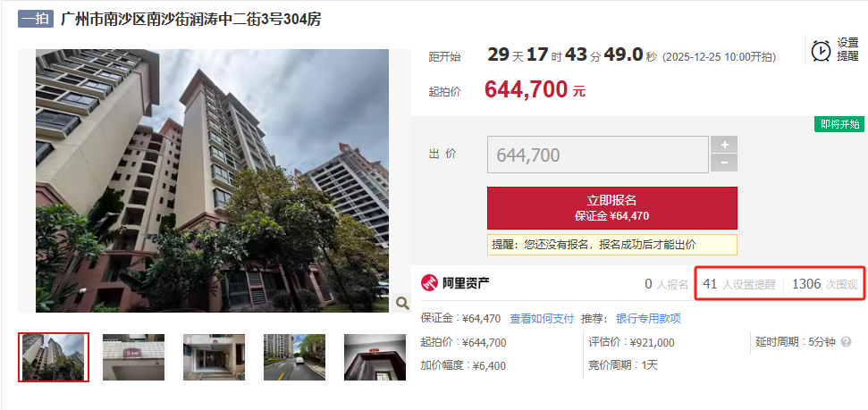Open the magnifier zoom icon on photo
868x410 pixels.
pyautogui.click(x=402, y=303)
